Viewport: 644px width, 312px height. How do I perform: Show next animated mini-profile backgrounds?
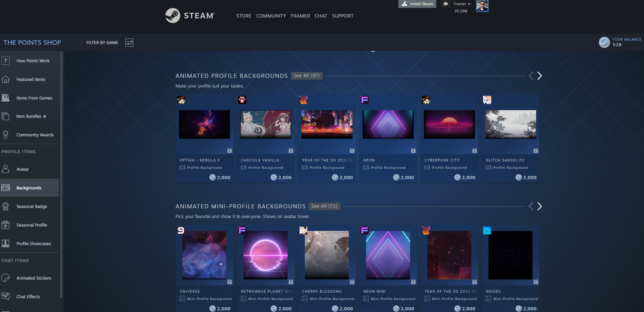[539, 206]
